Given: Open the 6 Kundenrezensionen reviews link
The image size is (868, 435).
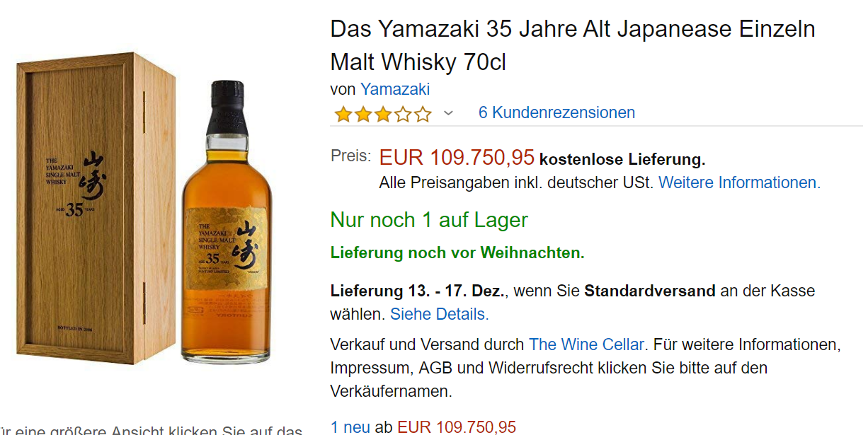Looking at the screenshot, I should pos(556,112).
